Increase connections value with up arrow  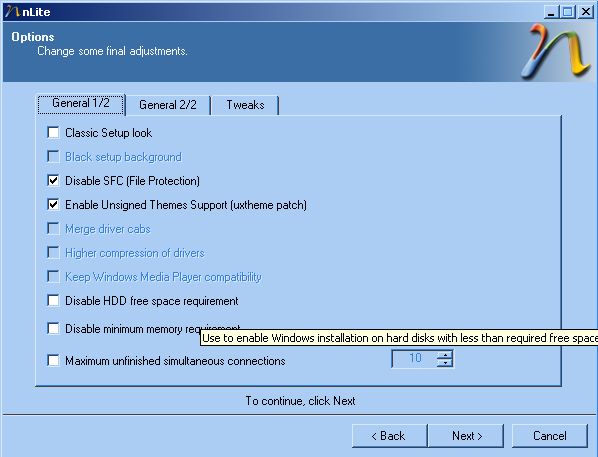tap(445, 355)
